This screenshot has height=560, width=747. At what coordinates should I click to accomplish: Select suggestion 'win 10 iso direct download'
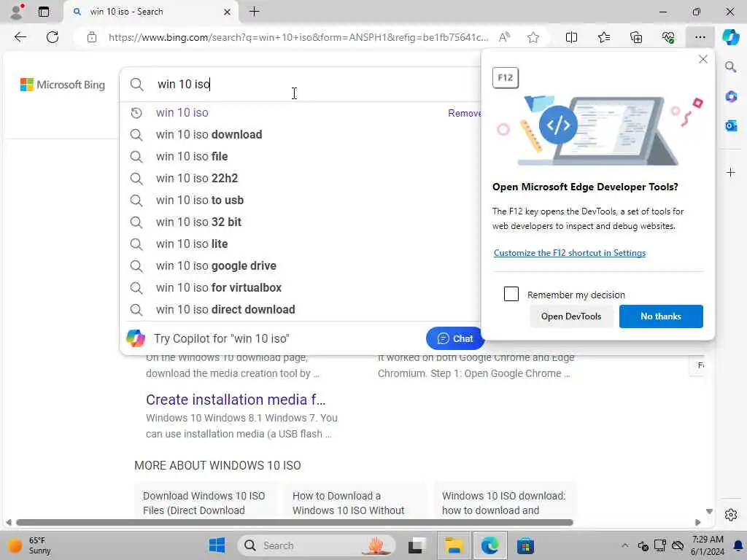300,310
